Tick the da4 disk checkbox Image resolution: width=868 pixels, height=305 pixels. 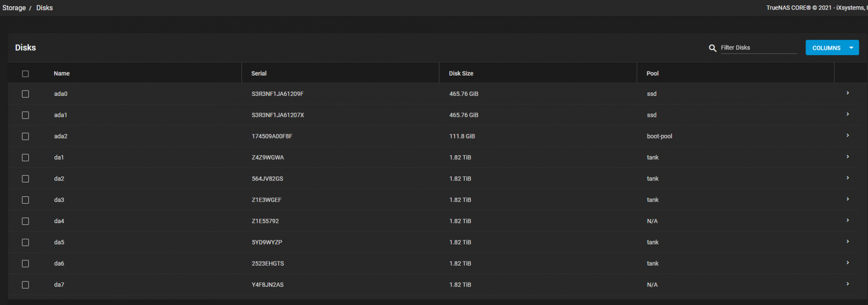25,221
